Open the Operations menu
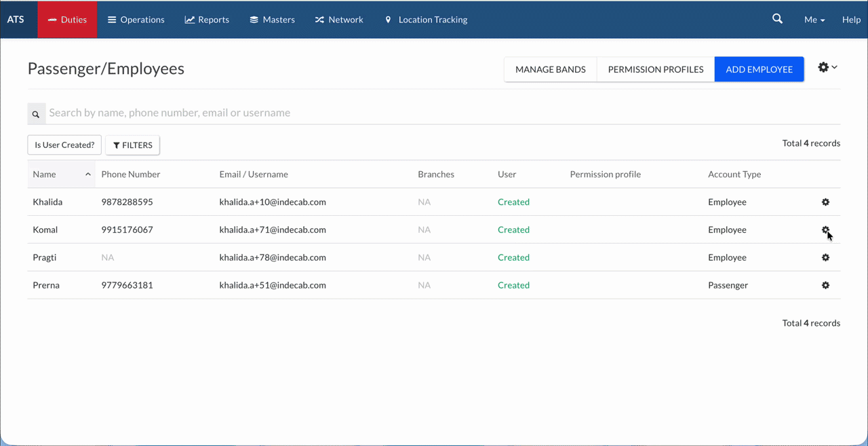This screenshot has height=446, width=868. coord(136,20)
